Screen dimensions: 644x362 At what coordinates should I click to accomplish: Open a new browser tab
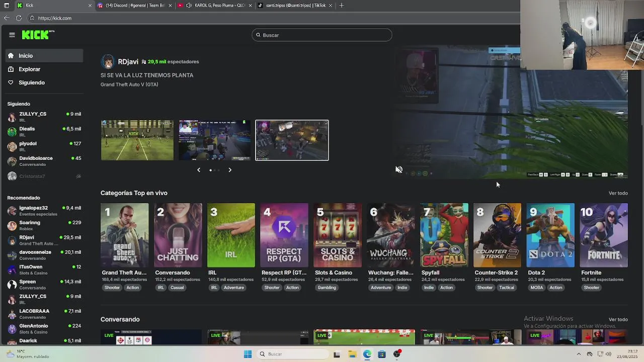342,6
